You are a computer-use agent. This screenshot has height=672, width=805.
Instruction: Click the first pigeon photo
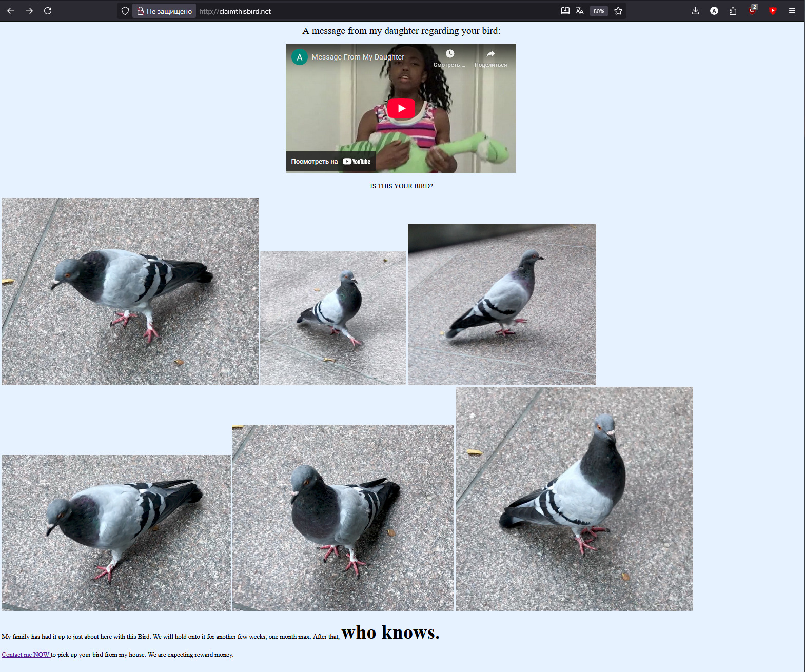click(130, 291)
